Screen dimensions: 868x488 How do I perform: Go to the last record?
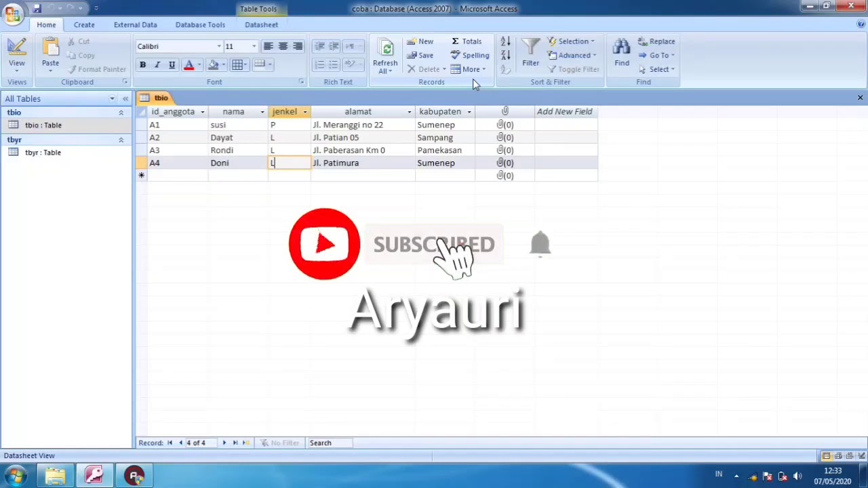235,443
